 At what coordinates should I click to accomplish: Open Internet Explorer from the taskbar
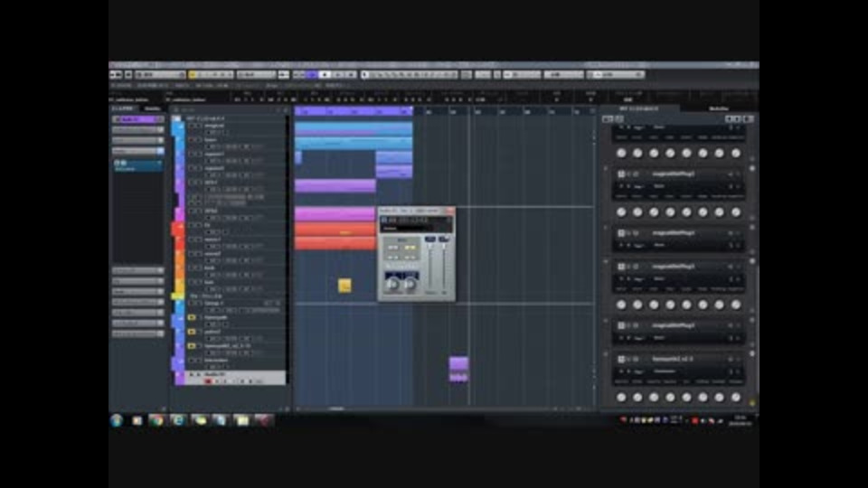(178, 420)
